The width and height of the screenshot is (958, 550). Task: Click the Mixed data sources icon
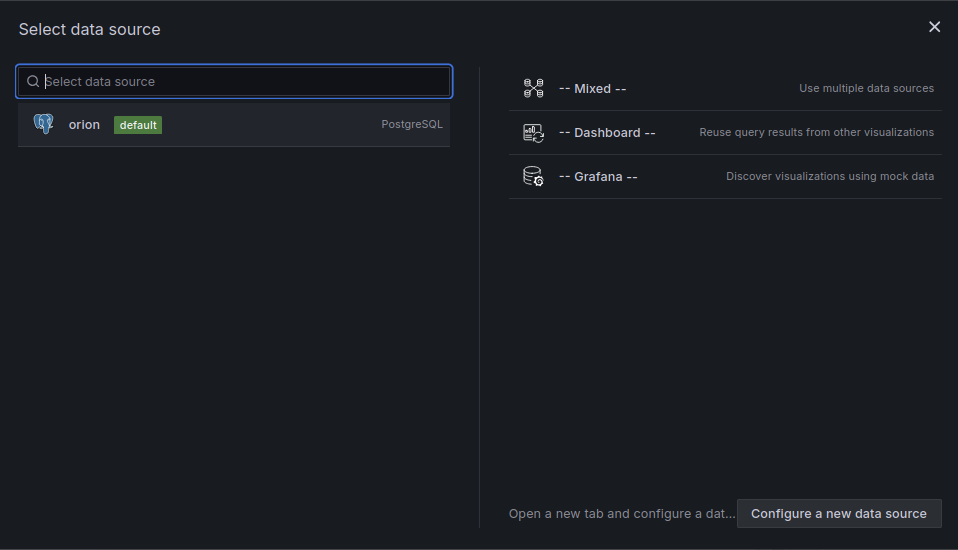533,88
